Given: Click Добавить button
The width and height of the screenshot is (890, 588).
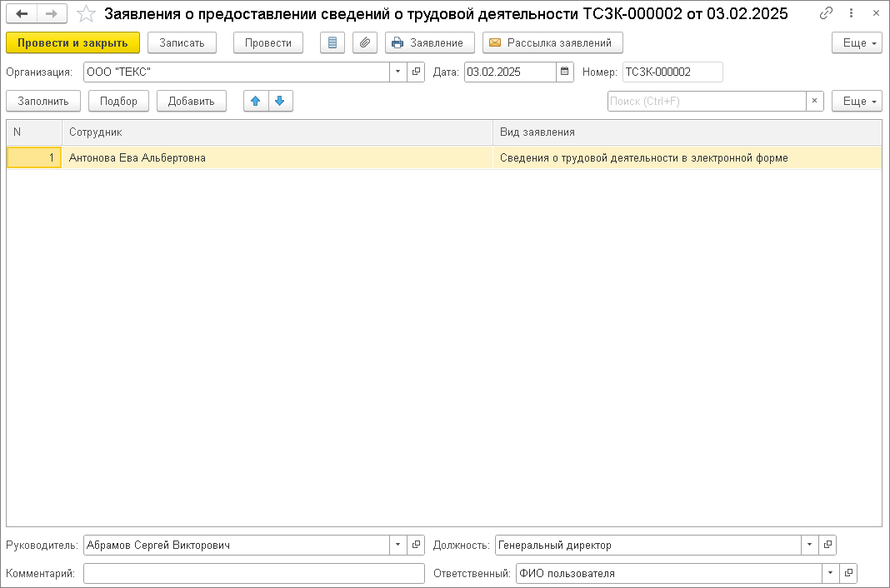Looking at the screenshot, I should click(x=192, y=101).
